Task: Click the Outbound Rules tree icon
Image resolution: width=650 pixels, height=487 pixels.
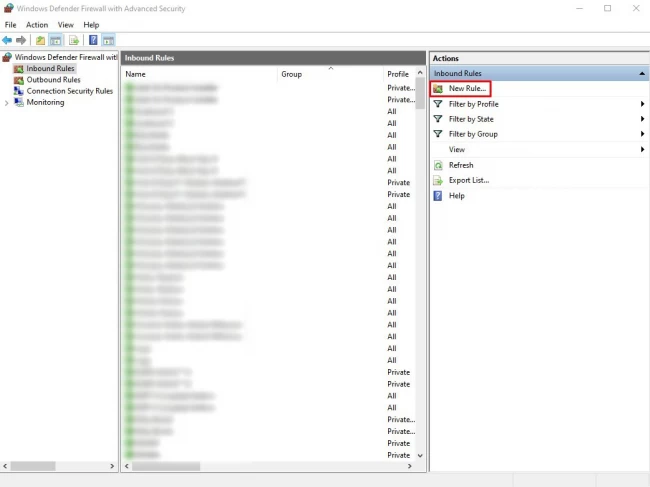Action: (x=19, y=80)
